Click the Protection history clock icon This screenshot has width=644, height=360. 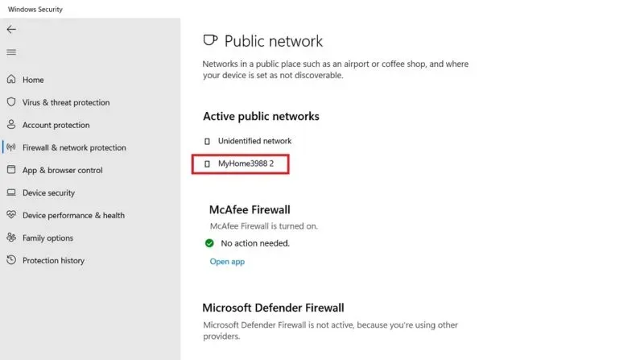(11, 260)
